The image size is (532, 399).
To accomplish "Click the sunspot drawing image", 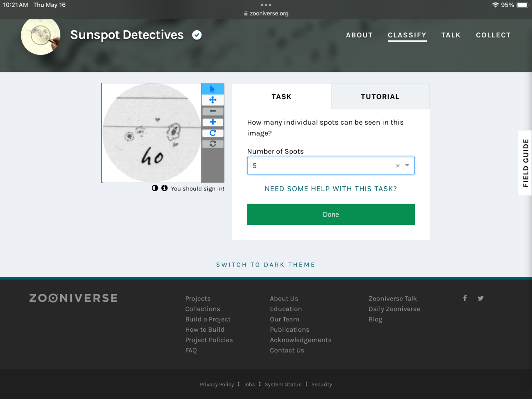I will coord(152,133).
